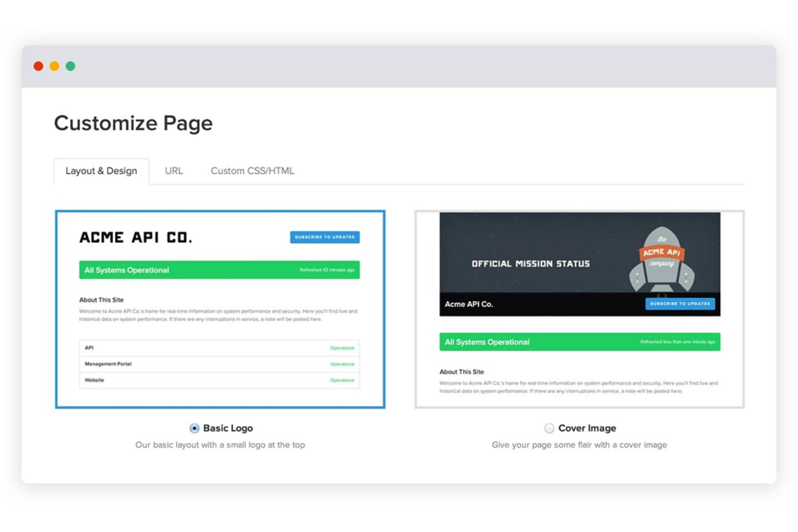This screenshot has width=798, height=532.
Task: Select the Basic Logo radio button
Action: (194, 429)
